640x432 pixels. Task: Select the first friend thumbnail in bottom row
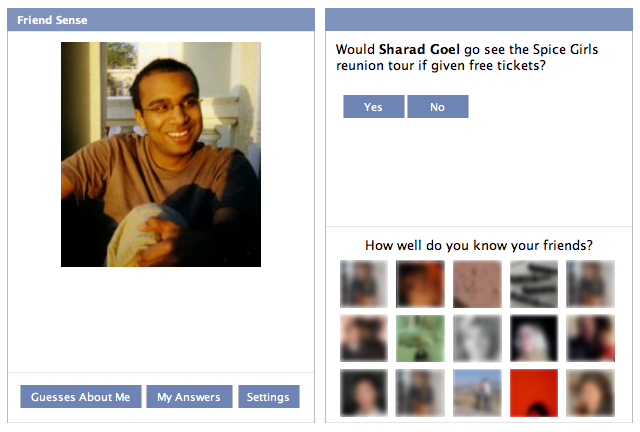pyautogui.click(x=364, y=393)
